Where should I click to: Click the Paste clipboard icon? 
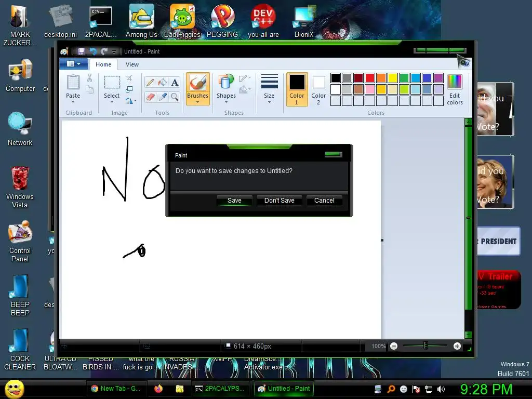pos(73,83)
